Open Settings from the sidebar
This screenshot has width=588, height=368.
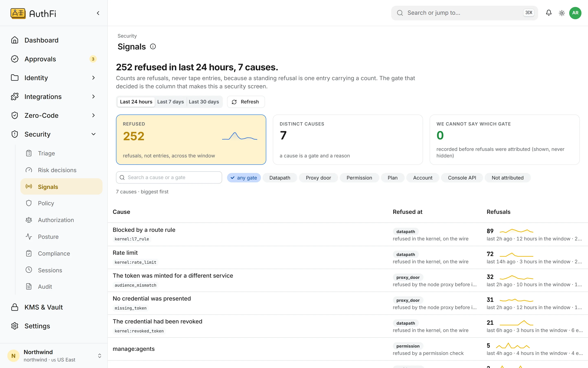click(54, 326)
